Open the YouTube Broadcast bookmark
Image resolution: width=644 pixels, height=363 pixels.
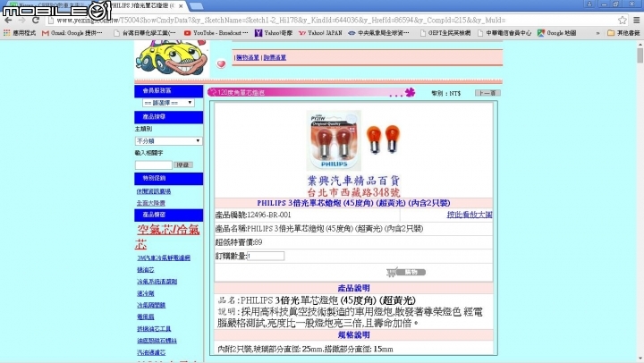[x=216, y=33]
